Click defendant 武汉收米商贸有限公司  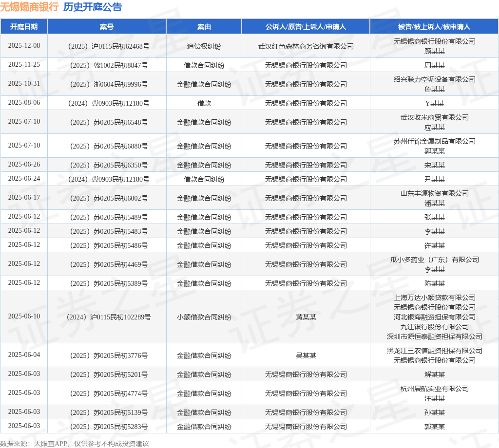click(x=434, y=118)
